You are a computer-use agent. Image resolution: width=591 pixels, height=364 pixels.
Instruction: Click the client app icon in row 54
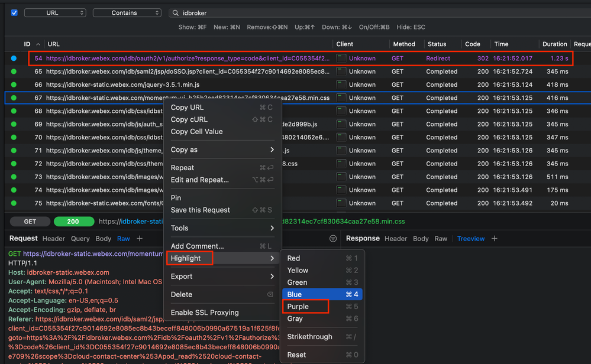click(x=341, y=58)
